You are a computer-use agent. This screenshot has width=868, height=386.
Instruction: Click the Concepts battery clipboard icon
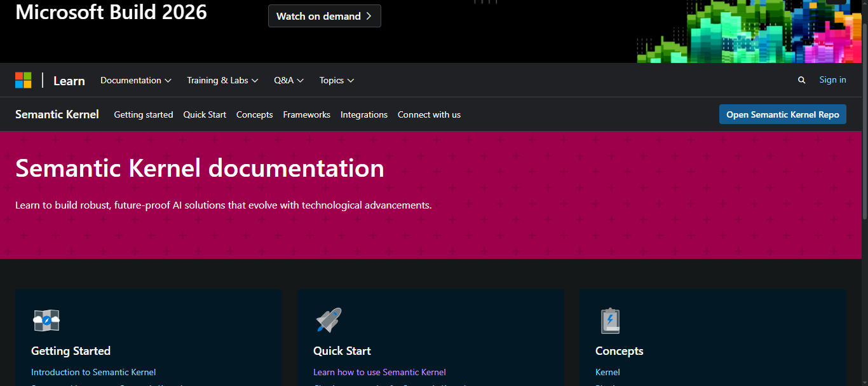click(x=610, y=321)
